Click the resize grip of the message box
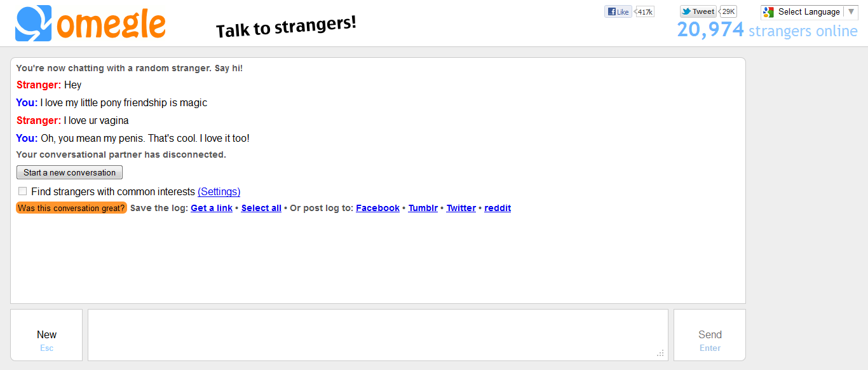The image size is (868, 370). click(661, 353)
